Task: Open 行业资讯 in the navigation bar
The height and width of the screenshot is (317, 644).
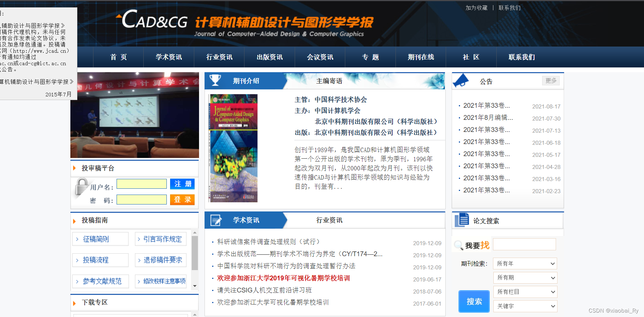Action: tap(219, 57)
